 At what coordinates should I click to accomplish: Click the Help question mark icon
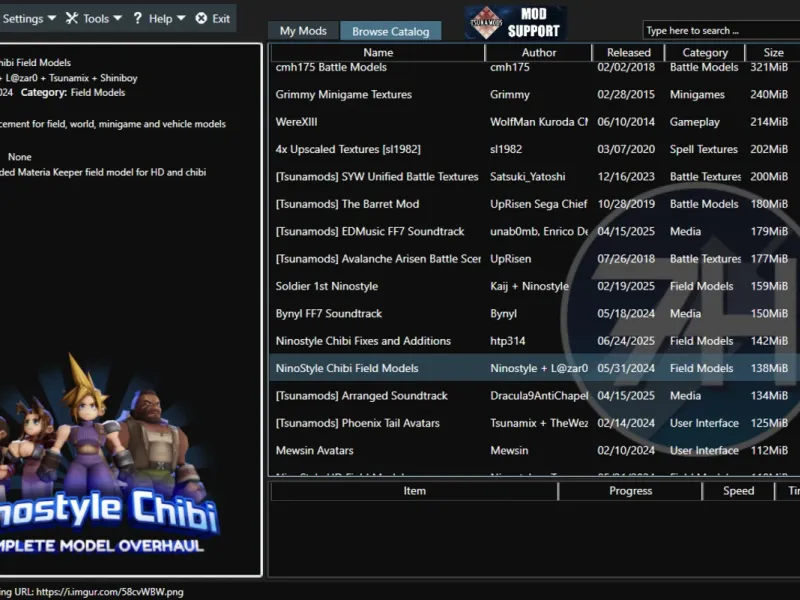[x=137, y=18]
